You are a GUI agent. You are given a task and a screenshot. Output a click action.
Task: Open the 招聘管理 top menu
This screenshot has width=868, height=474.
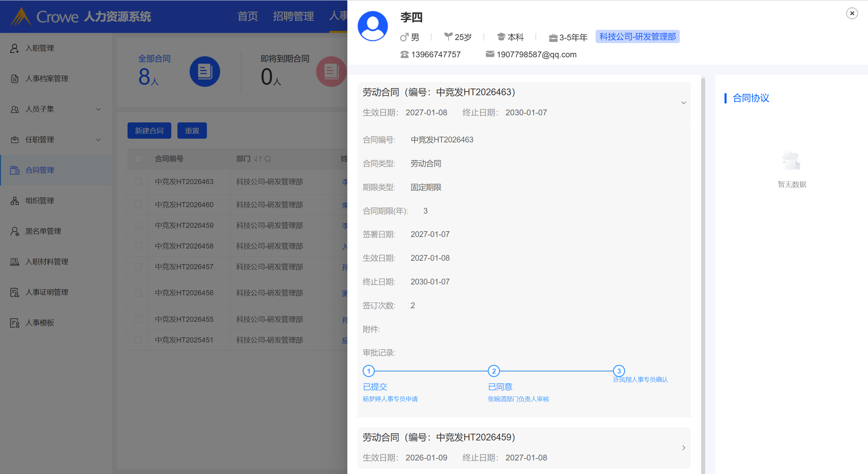(293, 16)
